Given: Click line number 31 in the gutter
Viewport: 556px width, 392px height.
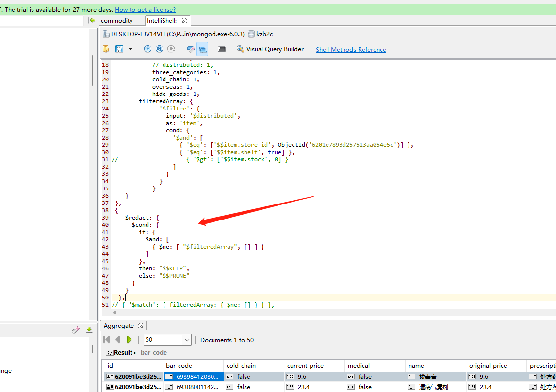Looking at the screenshot, I should 105,159.
